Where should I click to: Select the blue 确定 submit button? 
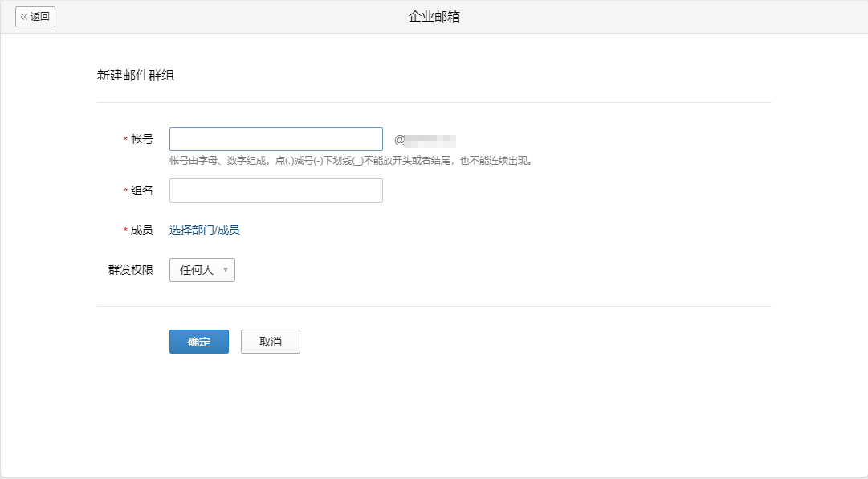pyautogui.click(x=198, y=341)
